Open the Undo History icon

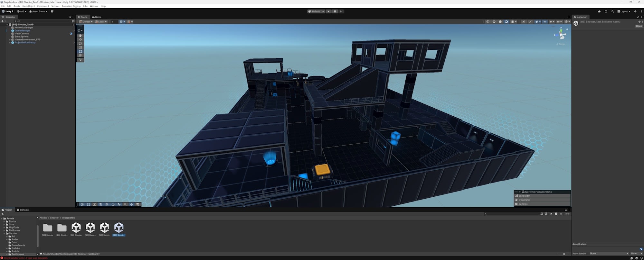click(606, 12)
